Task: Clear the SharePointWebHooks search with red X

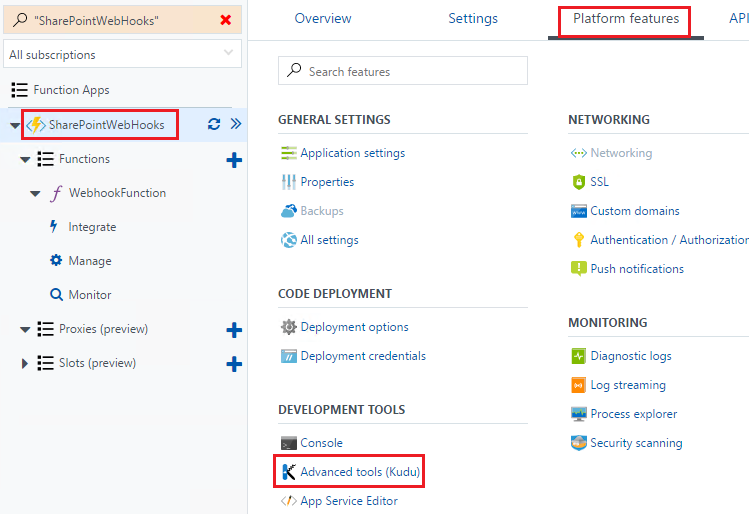Action: [226, 20]
